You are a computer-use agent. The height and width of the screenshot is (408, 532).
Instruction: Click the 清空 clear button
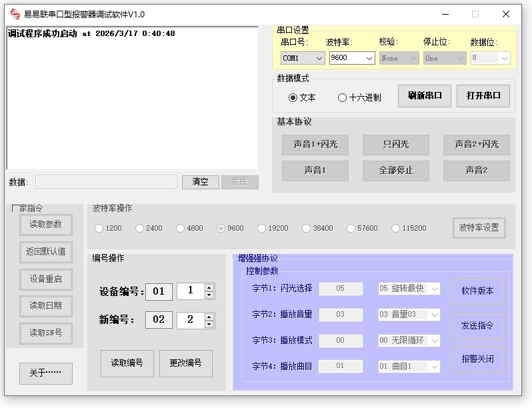tap(200, 182)
